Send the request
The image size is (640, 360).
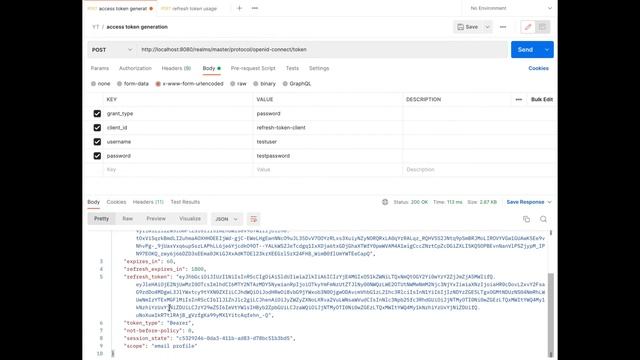pyautogui.click(x=525, y=50)
